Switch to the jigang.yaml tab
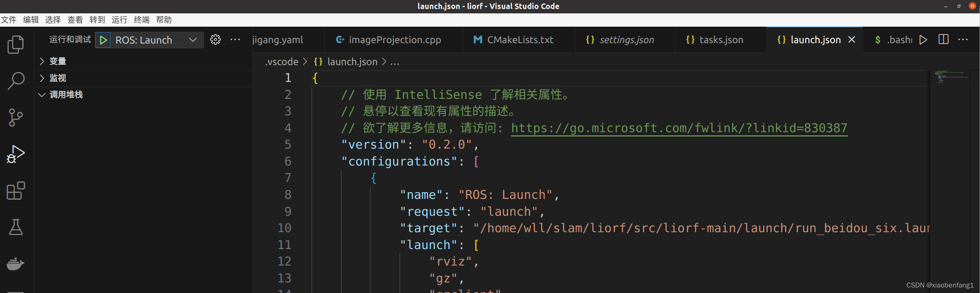 (x=288, y=40)
